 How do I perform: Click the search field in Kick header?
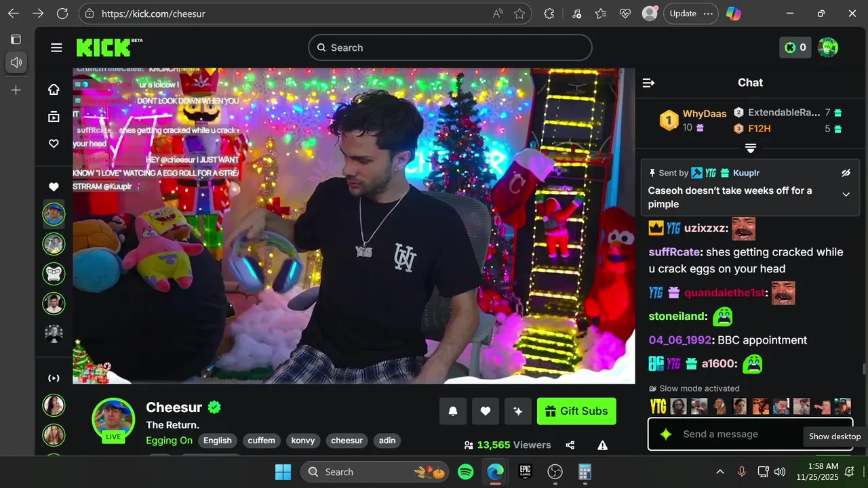450,47
